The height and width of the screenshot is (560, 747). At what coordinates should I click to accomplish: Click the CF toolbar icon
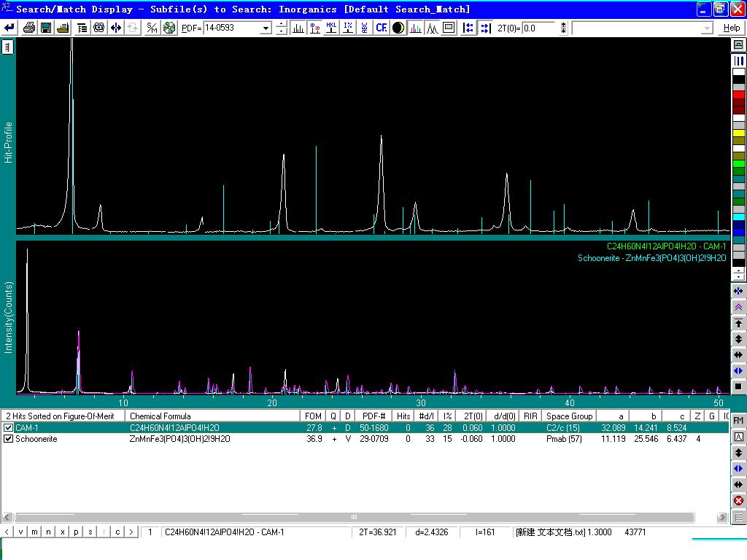point(381,28)
